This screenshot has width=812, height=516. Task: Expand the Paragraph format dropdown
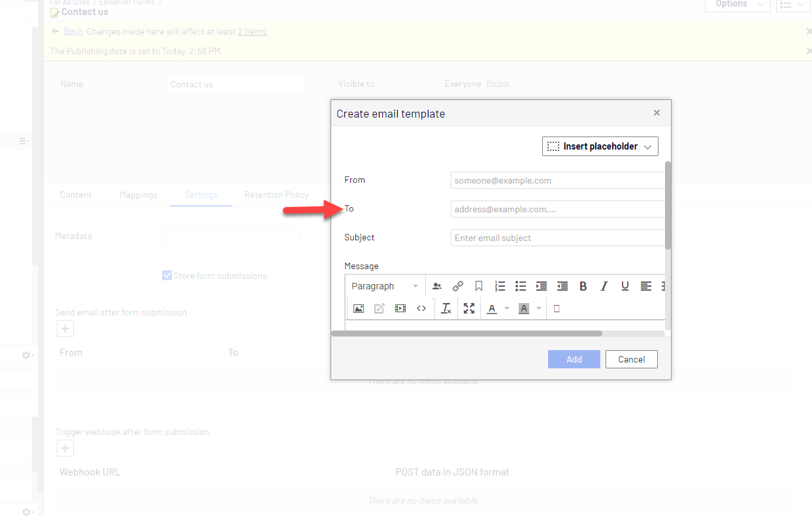tap(385, 286)
